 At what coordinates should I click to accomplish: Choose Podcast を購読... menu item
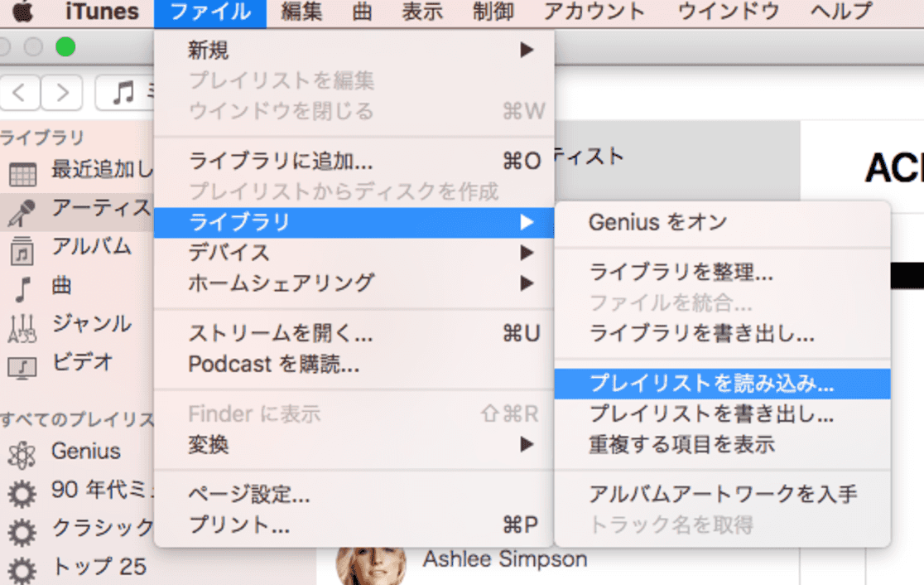(354, 365)
